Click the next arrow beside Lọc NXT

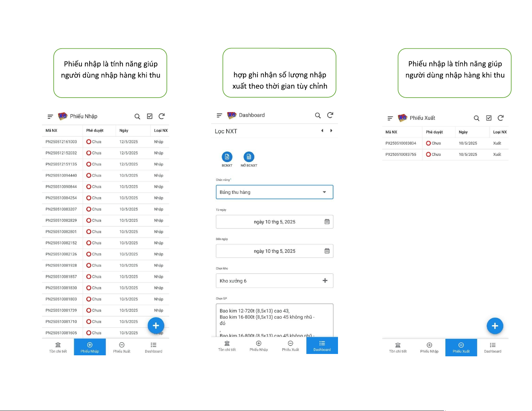[331, 131]
